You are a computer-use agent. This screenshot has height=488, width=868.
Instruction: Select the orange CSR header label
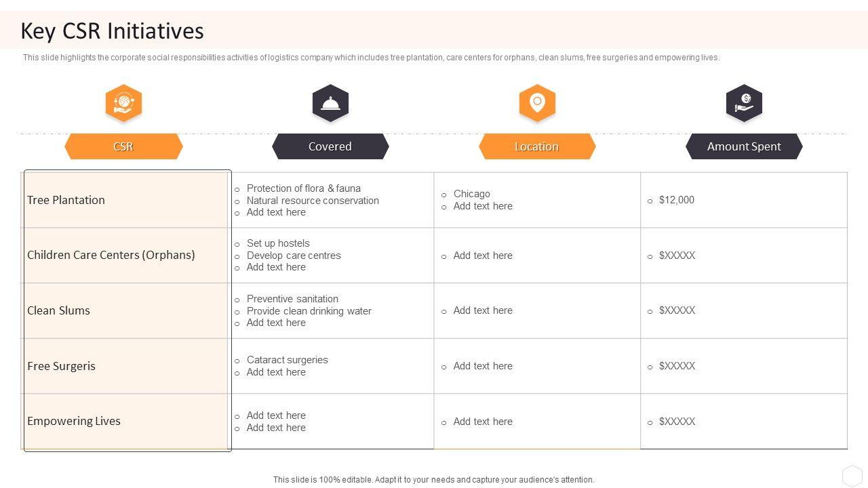[x=123, y=146]
